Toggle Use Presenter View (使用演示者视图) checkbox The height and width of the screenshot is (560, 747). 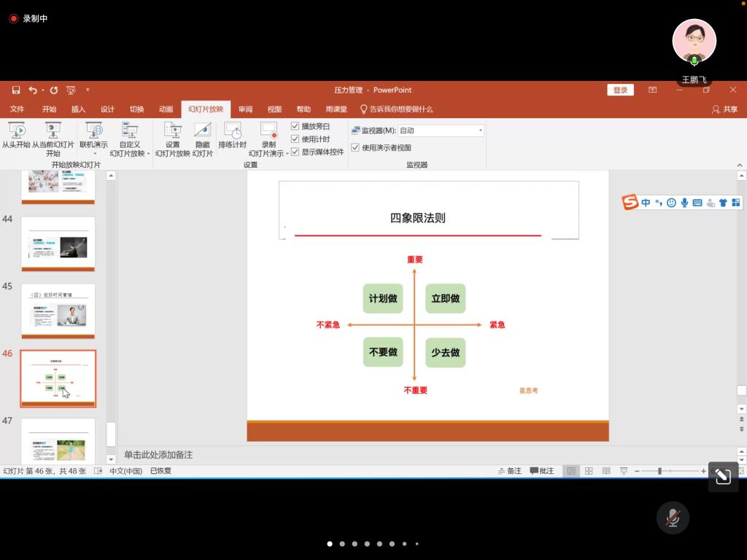coord(356,147)
